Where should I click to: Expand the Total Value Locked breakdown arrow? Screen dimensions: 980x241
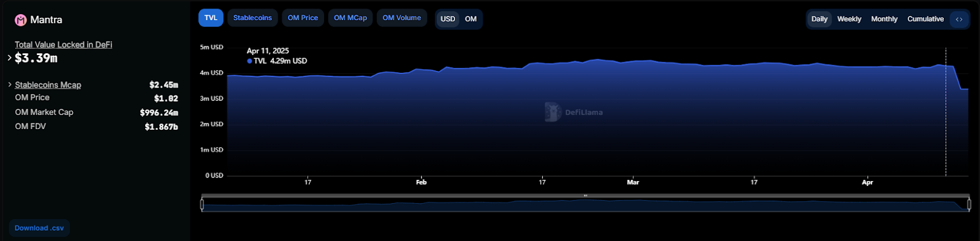(9, 58)
